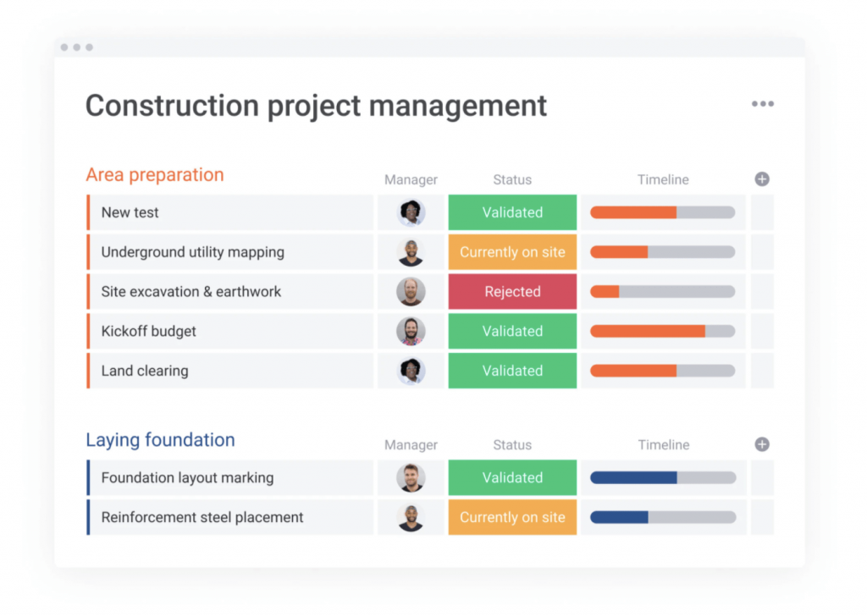Viewport: 867px width, 616px height.
Task: Click the colored bar beside Land clearing
Action: pyautogui.click(x=89, y=371)
